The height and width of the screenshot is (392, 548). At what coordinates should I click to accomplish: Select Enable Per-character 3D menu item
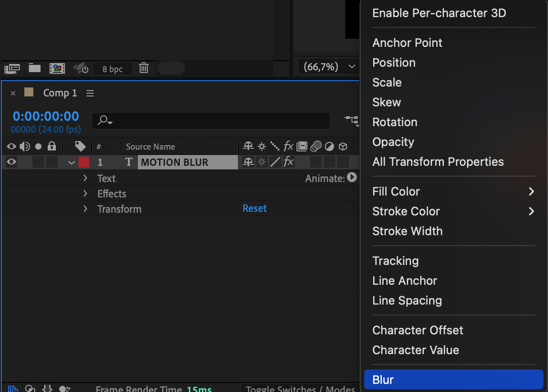439,13
